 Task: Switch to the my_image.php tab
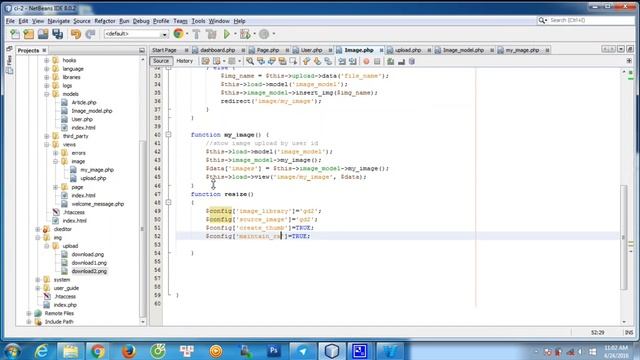[522, 50]
